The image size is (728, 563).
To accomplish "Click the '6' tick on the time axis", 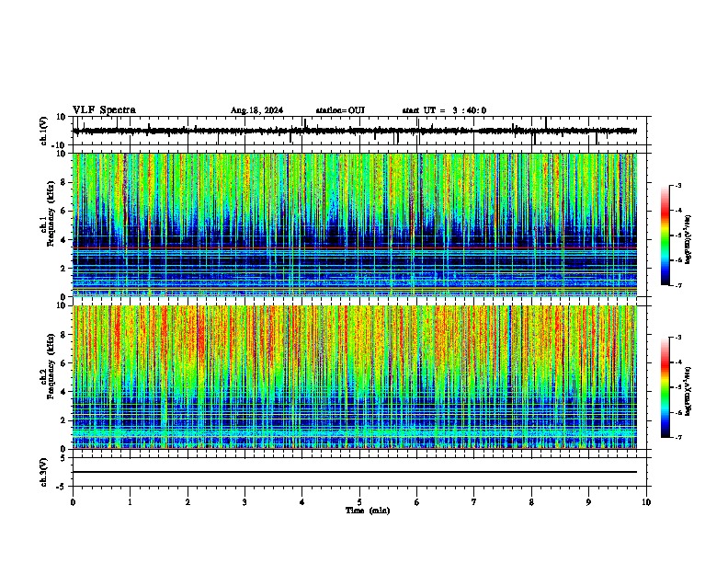I will point(417,502).
